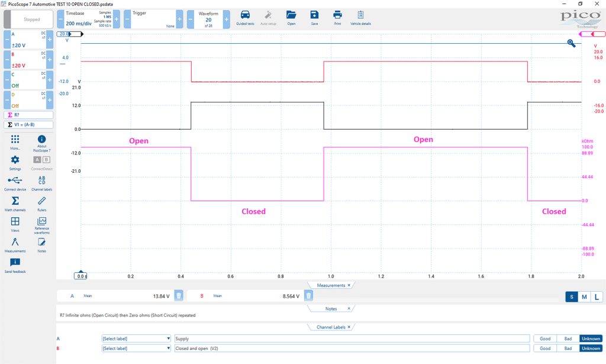
Task: Close the Measurements panel tab
Action: pyautogui.click(x=349, y=285)
